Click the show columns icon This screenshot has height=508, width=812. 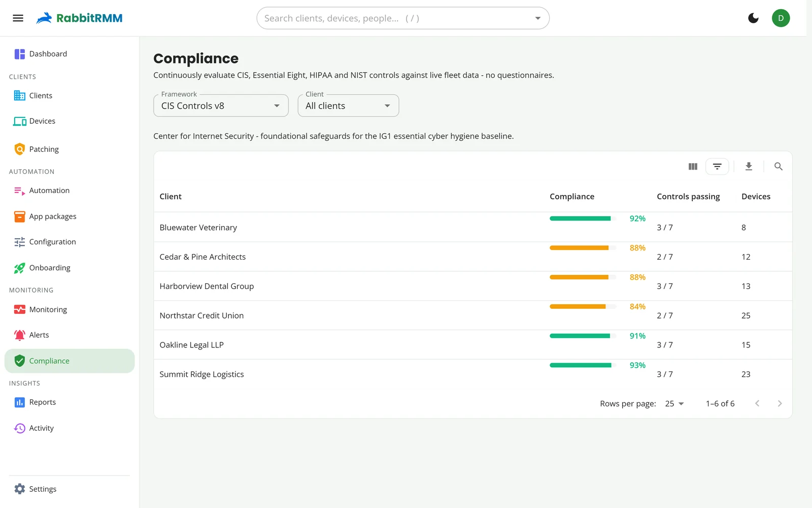click(x=693, y=167)
